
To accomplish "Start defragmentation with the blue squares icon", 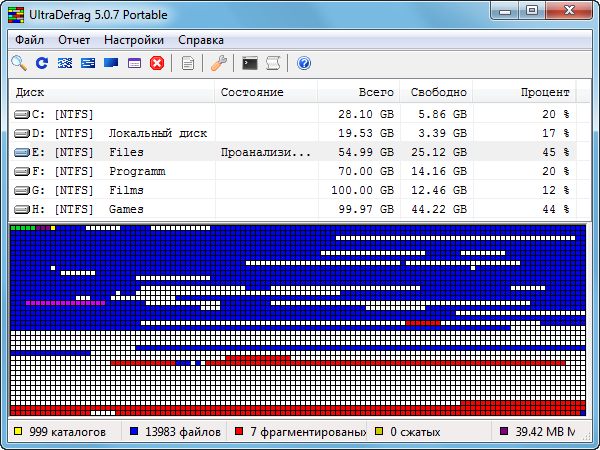I will point(65,63).
